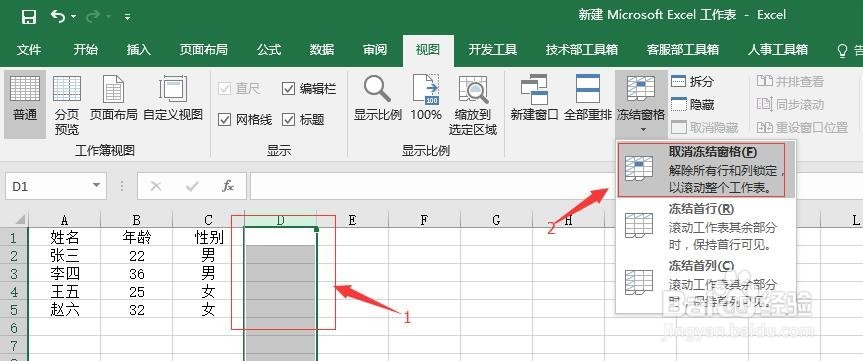Viewport: 863px width, 361px height.
Task: Open the 技术部工具箱 tab
Action: pyautogui.click(x=582, y=50)
